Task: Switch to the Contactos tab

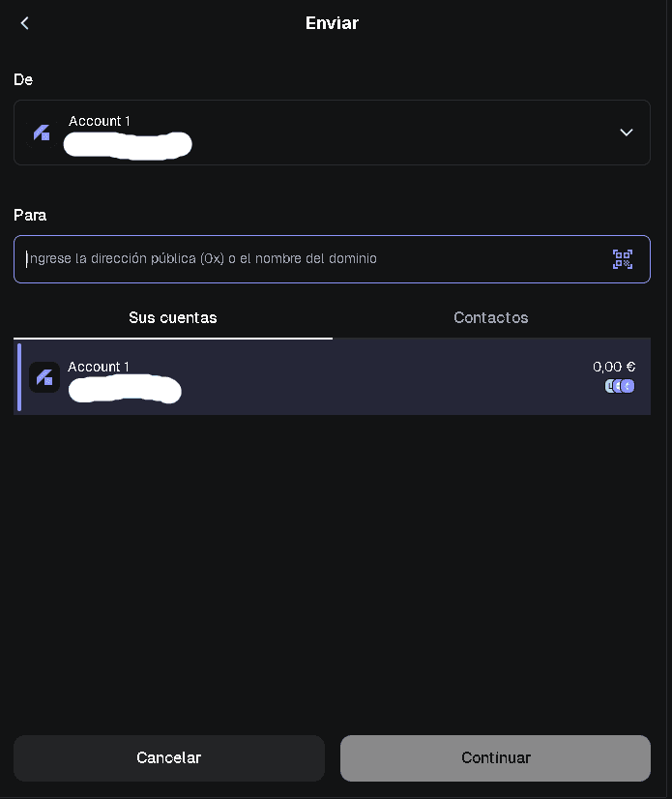Action: pyautogui.click(x=490, y=317)
